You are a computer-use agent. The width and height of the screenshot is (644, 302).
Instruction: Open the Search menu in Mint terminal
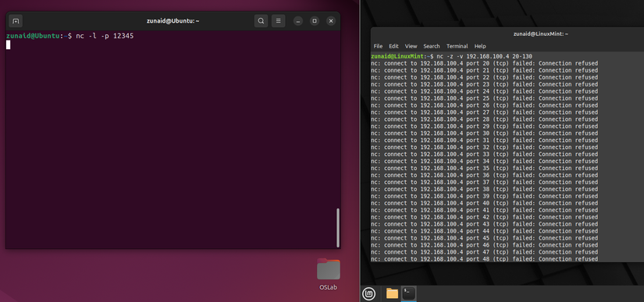(432, 46)
